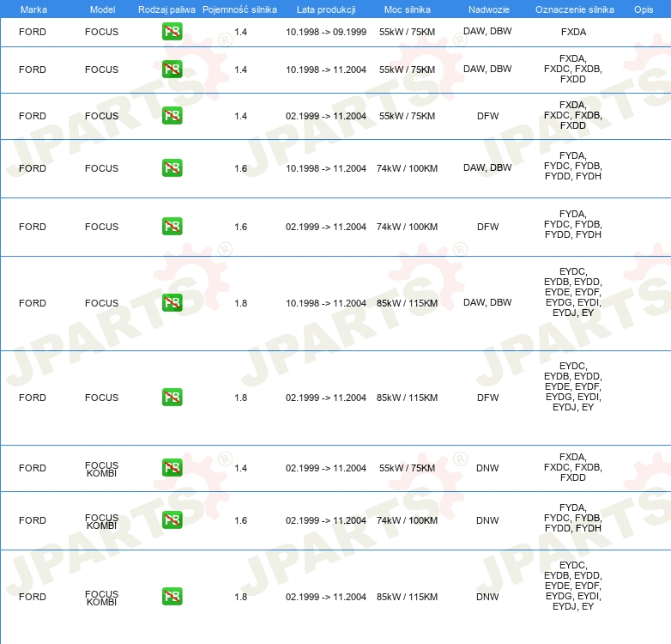The image size is (671, 644).
Task: Click fuel icon for Focus Kombi 1.4 row
Action: coord(172,468)
